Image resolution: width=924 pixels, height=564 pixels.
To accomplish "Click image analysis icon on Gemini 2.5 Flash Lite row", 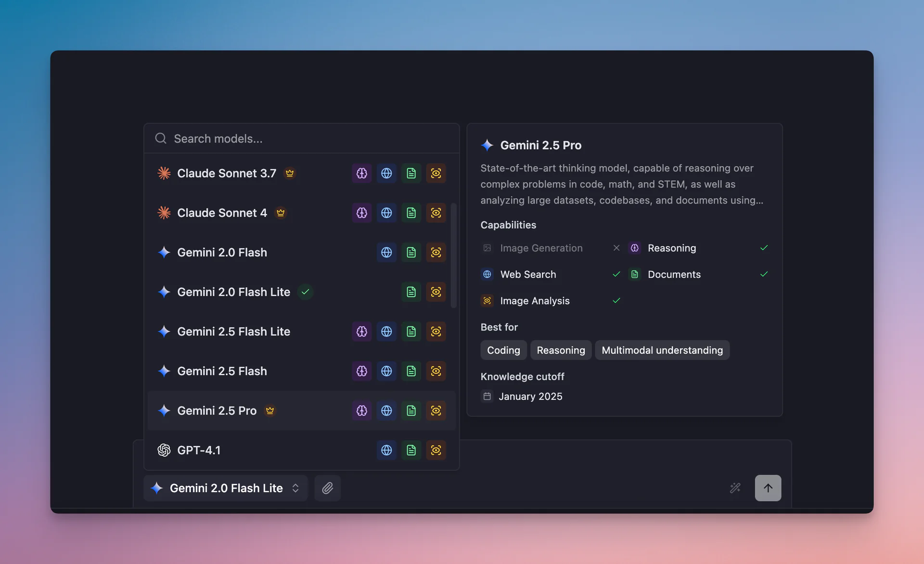I will 436,332.
